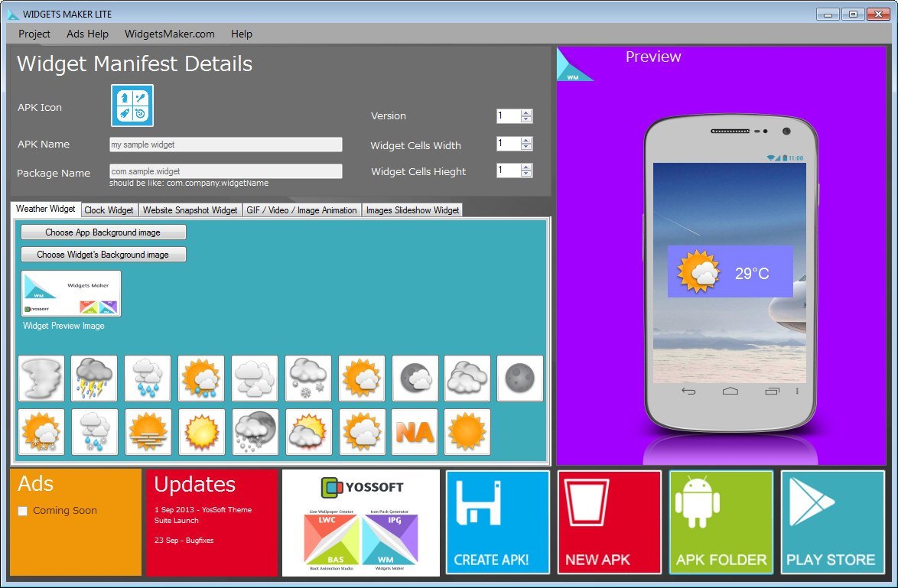Image resolution: width=898 pixels, height=588 pixels.
Task: Click the Widget Preview Image thumbnail
Action: [71, 294]
